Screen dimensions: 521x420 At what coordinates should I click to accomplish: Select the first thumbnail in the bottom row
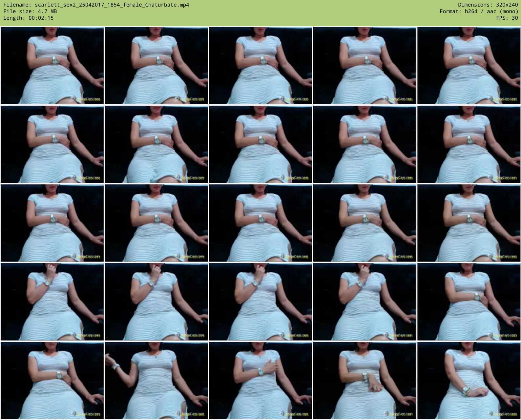[x=52, y=381]
